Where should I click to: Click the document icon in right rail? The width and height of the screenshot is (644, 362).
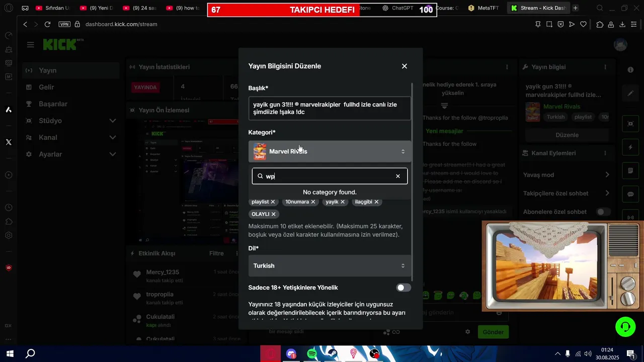630,171
